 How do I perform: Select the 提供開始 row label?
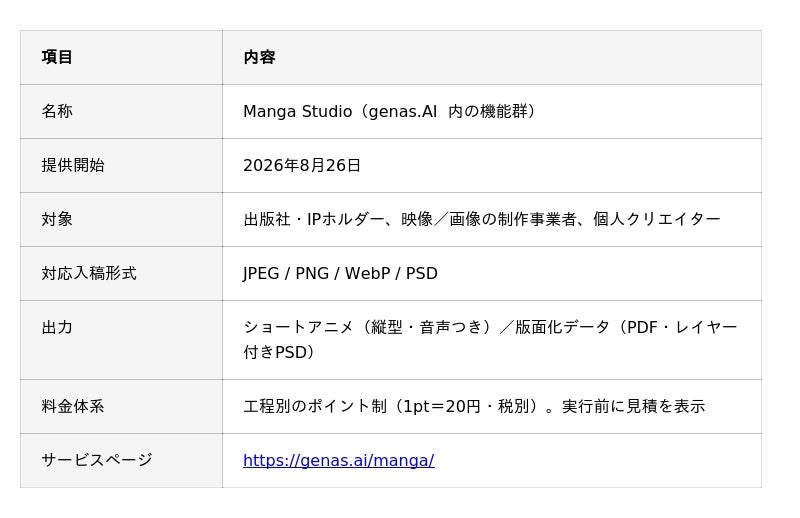[x=73, y=165]
